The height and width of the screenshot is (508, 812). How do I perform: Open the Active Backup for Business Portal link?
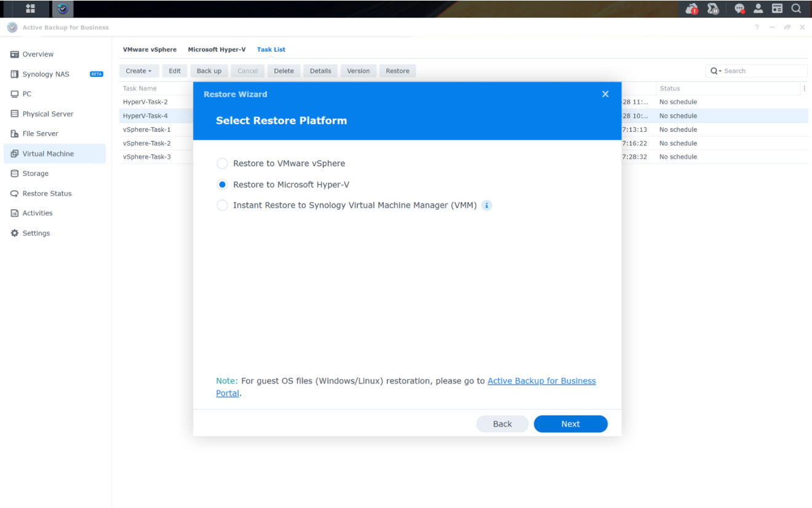(541, 381)
